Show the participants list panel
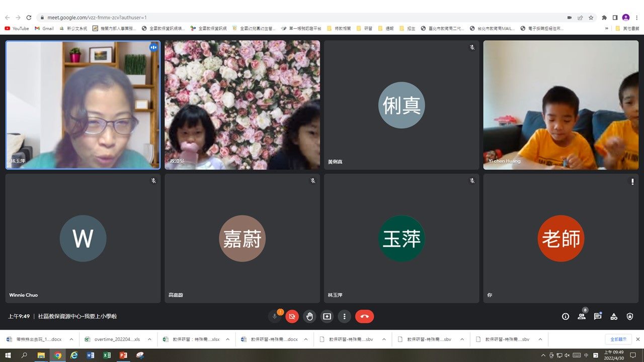This screenshot has height=362, width=644. coord(582,316)
